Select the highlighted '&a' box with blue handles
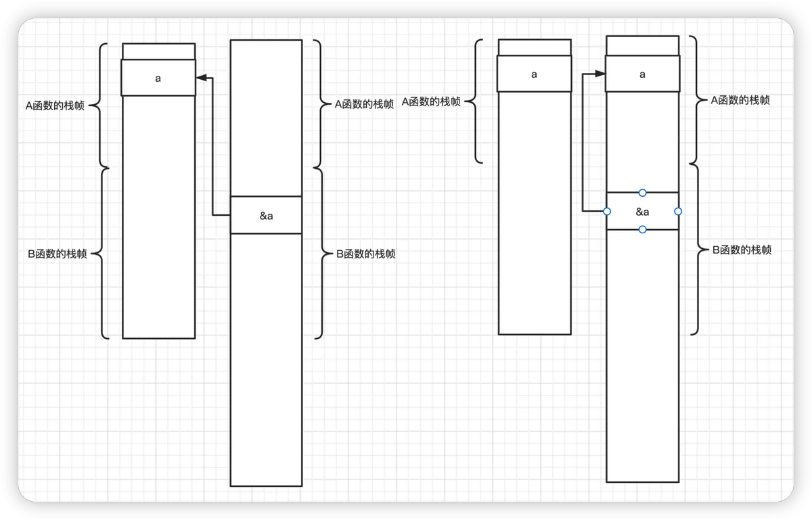Image resolution: width=812 pixels, height=520 pixels. 642,212
